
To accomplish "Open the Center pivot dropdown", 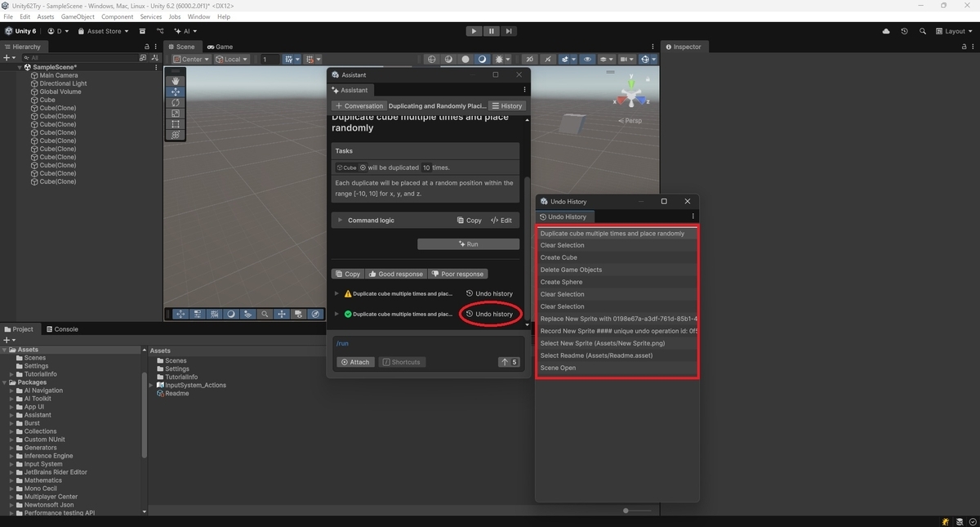I will (192, 60).
